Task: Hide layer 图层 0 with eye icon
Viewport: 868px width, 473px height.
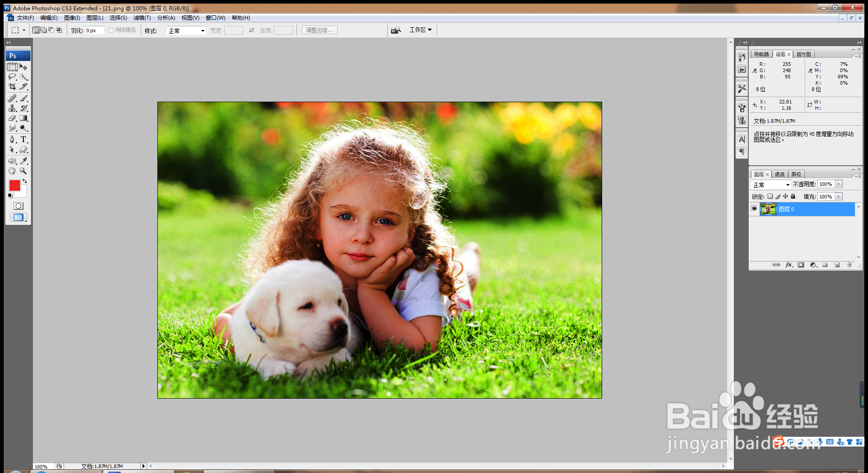Action: (754, 209)
